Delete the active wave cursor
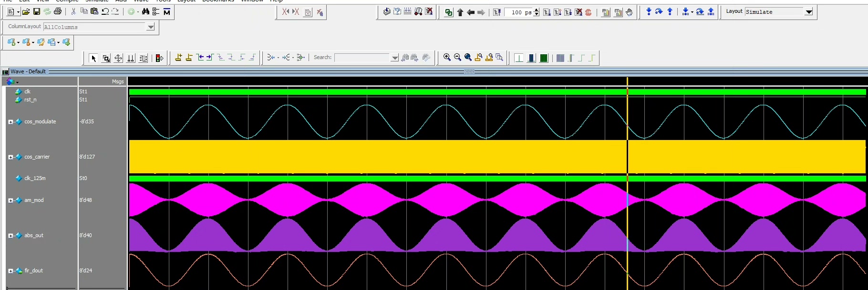The image size is (868, 290). 189,58
